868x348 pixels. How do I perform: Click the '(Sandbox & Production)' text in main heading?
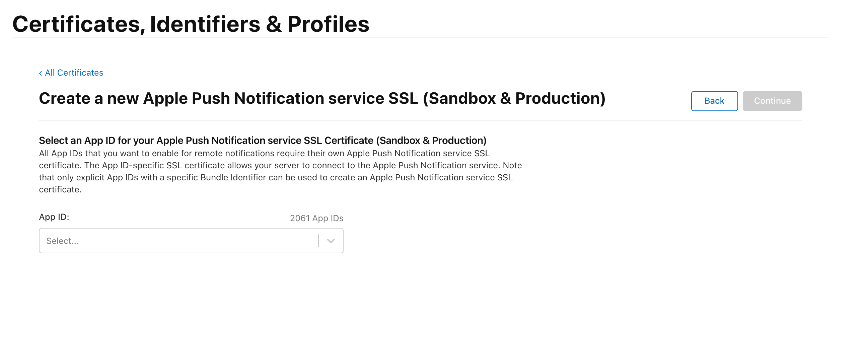[514, 98]
